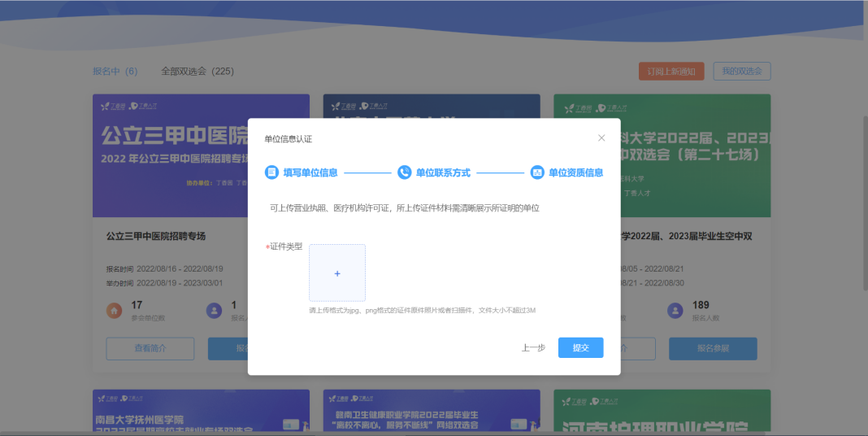Switch to the 全部双选会 (225) tab
The image size is (868, 436).
coord(197,72)
